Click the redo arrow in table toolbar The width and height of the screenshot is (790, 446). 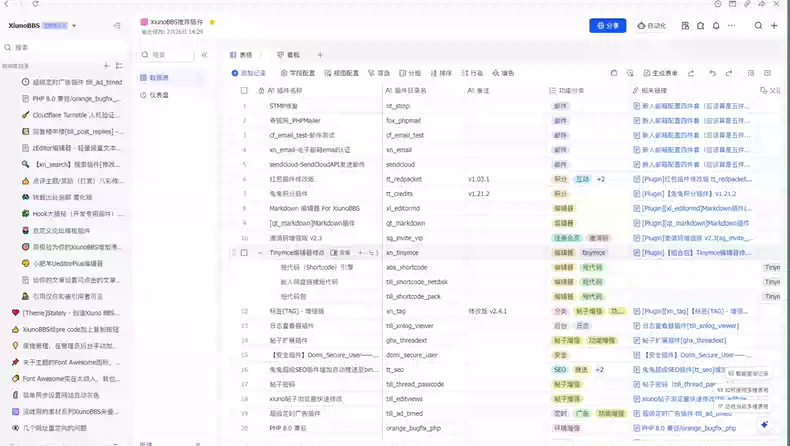tap(729, 73)
